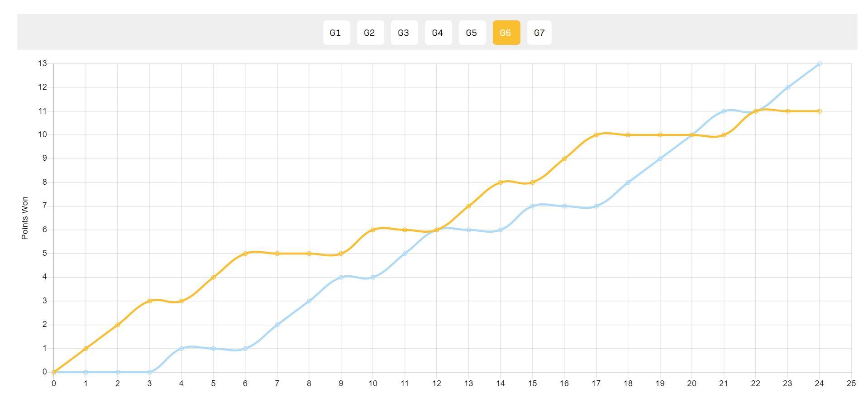Select the yellow data point at x=14

pos(501,182)
